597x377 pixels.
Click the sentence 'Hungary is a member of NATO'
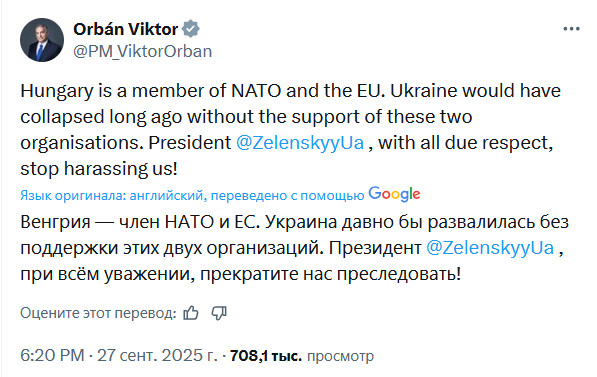click(151, 91)
